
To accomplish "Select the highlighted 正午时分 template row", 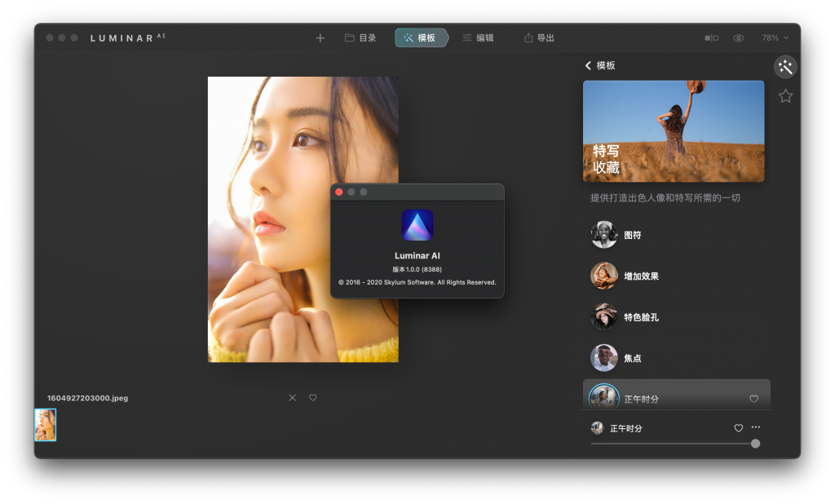I will tap(676, 395).
